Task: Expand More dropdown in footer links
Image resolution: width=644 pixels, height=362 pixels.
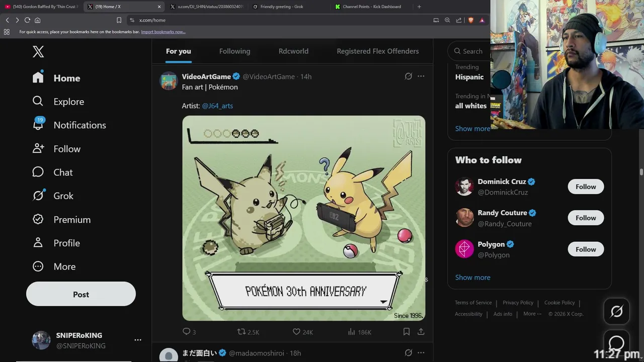Action: [x=532, y=314]
